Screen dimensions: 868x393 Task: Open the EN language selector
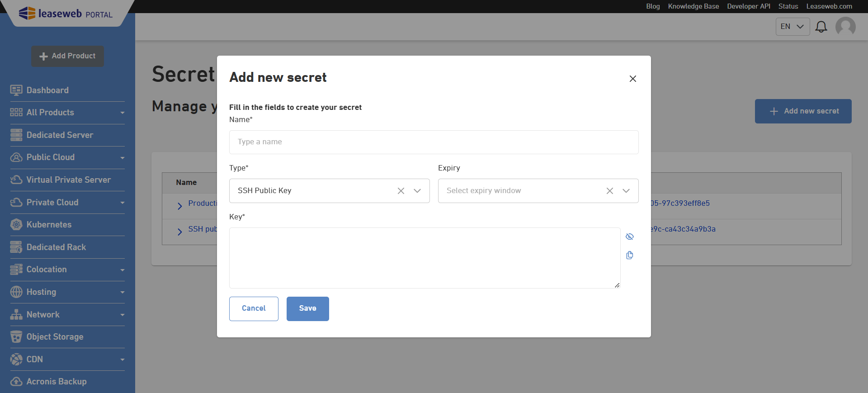click(792, 26)
